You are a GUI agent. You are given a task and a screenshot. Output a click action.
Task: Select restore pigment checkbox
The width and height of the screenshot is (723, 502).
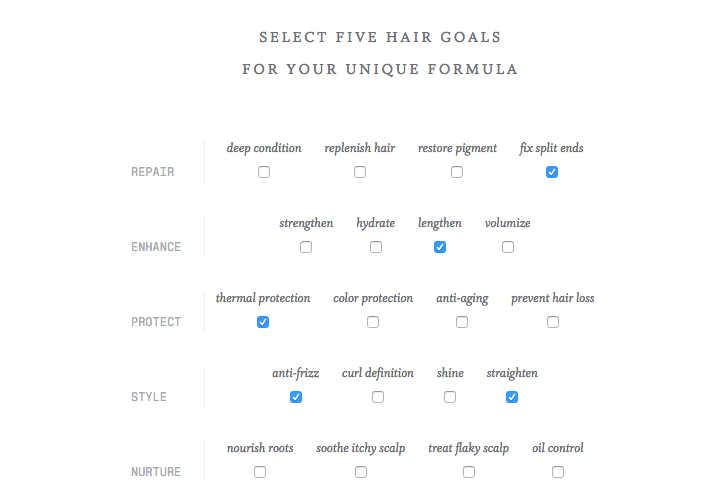(457, 172)
